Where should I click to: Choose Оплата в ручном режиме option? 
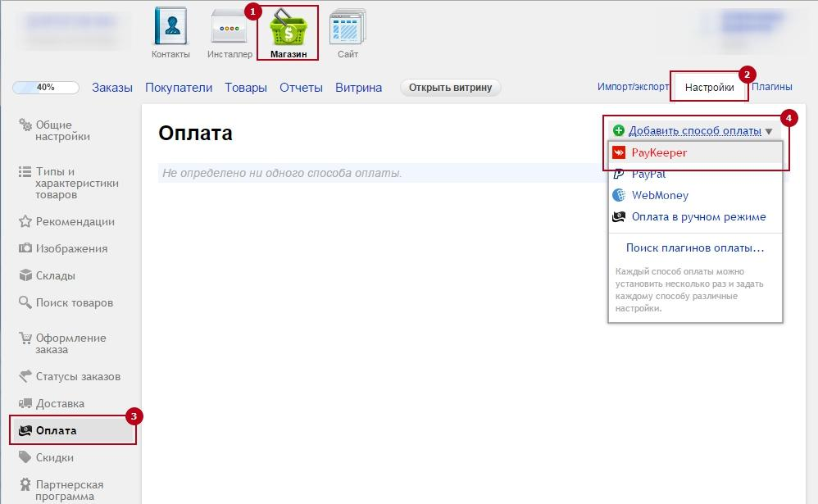coord(698,217)
